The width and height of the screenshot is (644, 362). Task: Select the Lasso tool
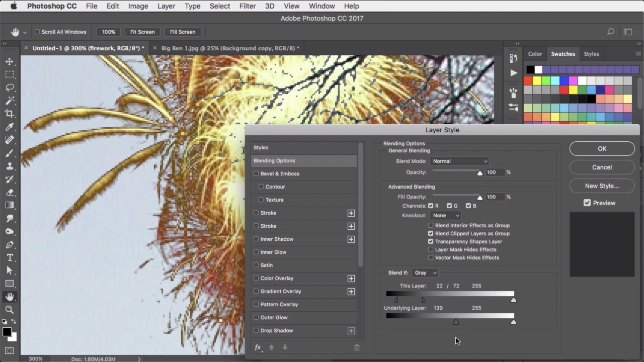[x=10, y=87]
